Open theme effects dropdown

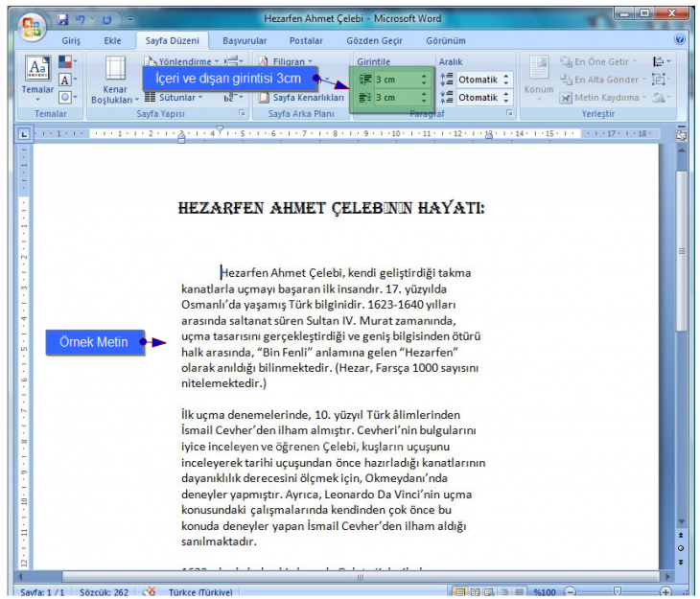click(67, 97)
